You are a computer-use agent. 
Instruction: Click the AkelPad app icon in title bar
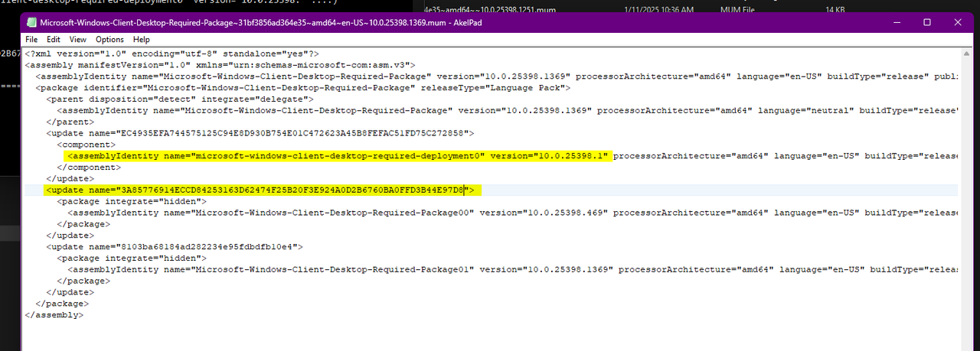coord(31,22)
